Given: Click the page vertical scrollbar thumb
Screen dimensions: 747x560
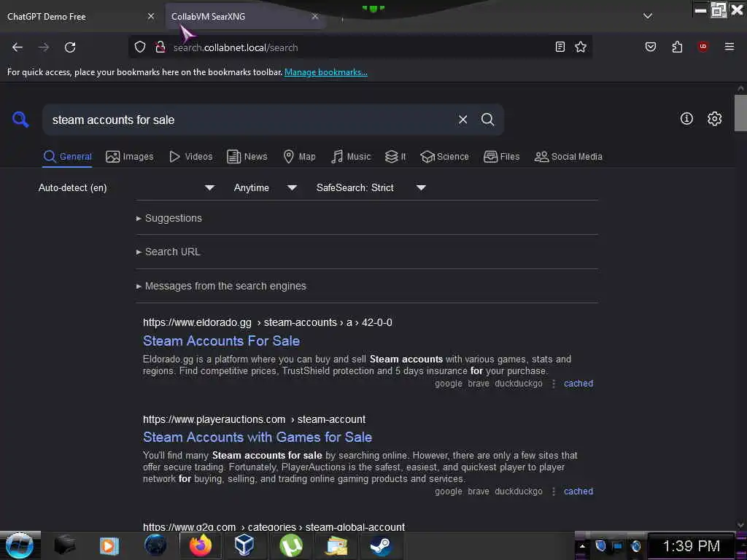Looking at the screenshot, I should 740,113.
